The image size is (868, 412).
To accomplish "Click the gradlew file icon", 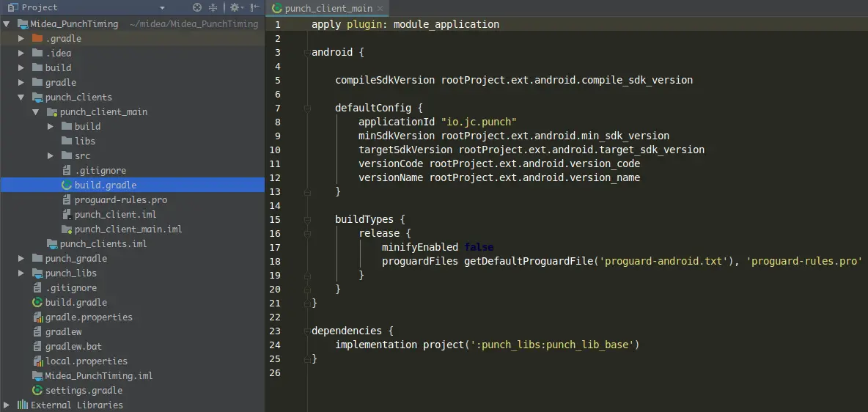I will pyautogui.click(x=37, y=331).
